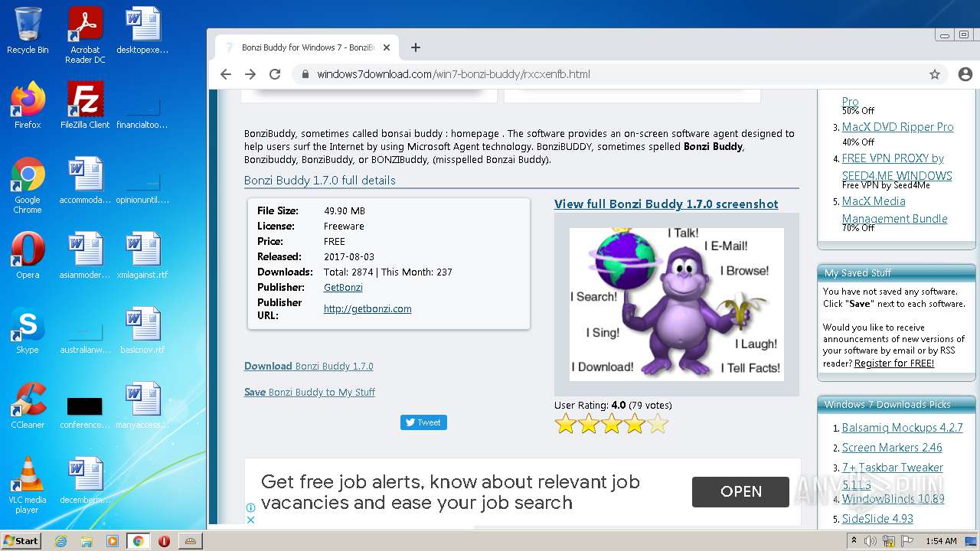Open asianmoder... Word document icon
Viewport: 980px width, 551px height.
pyautogui.click(x=85, y=256)
